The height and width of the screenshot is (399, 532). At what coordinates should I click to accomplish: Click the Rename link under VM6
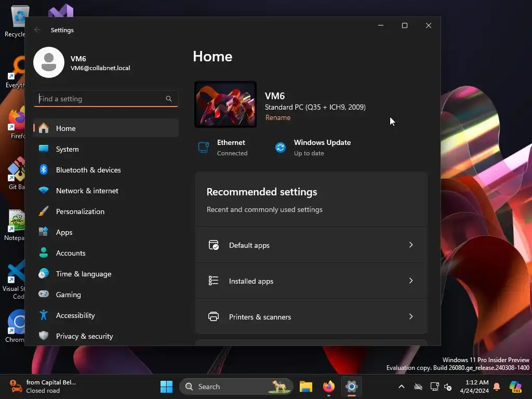tap(278, 117)
